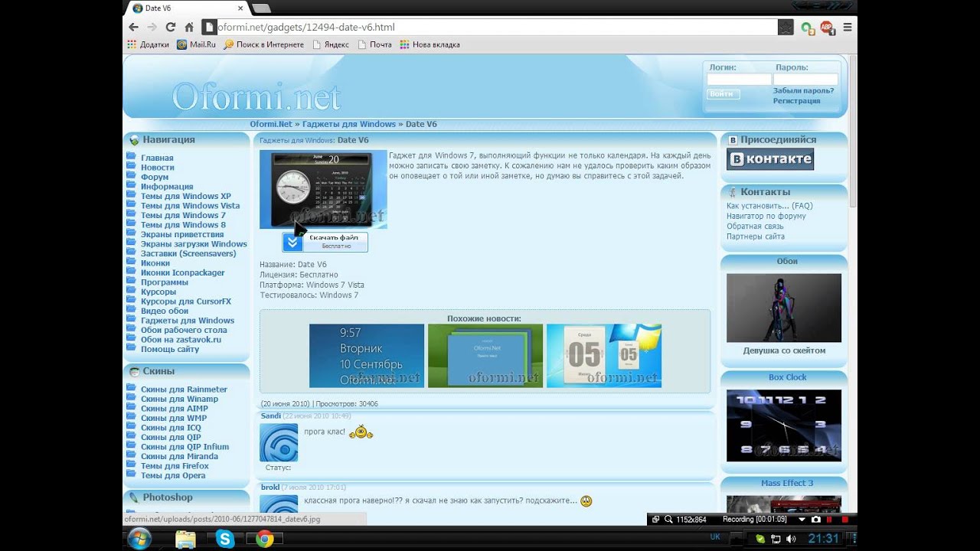Open Курсоры для CursorFX menu item
This screenshot has height=551, width=980.
coord(185,302)
